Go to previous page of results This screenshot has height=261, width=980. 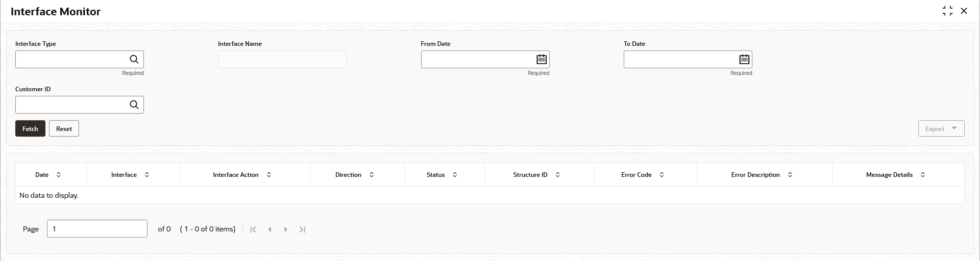269,229
